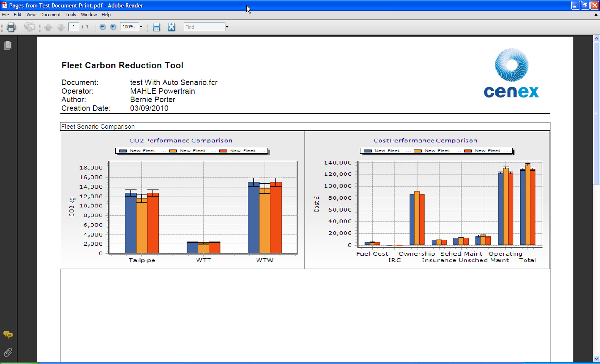Zoom out with the minus icon
This screenshot has height=364, width=600.
click(x=102, y=27)
